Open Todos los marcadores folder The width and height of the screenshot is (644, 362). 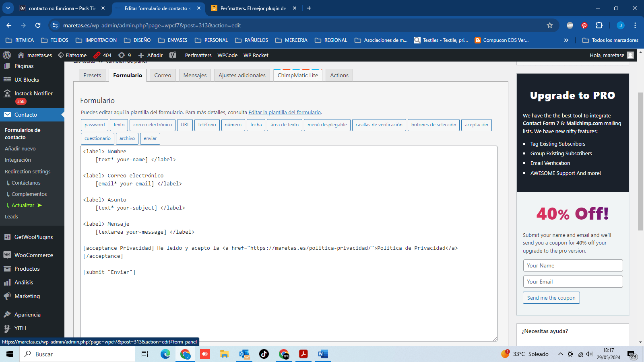(610, 40)
